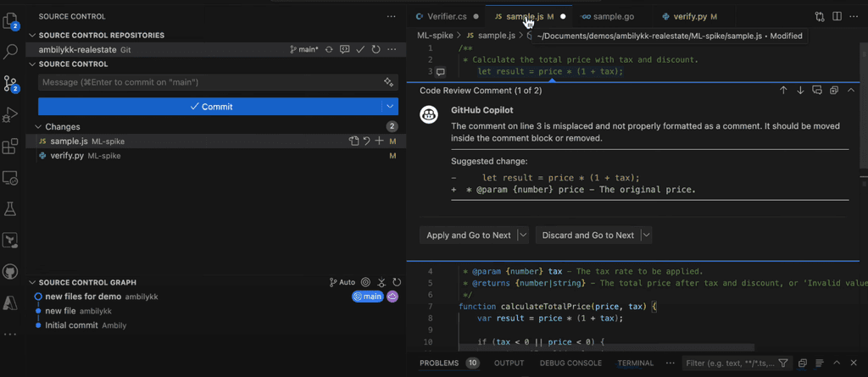Image resolution: width=868 pixels, height=377 pixels.
Task: Open Source Control view in activity bar
Action: 10,84
